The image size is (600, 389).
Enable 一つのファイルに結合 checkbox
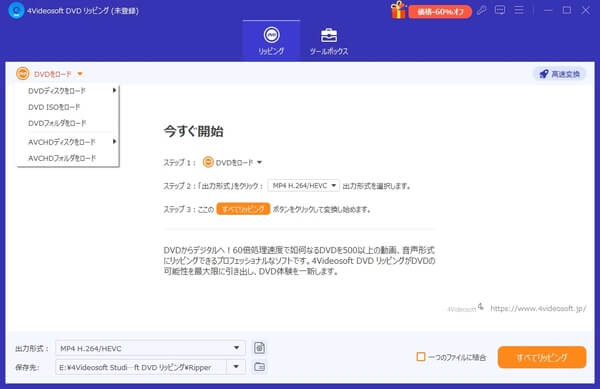(x=421, y=357)
